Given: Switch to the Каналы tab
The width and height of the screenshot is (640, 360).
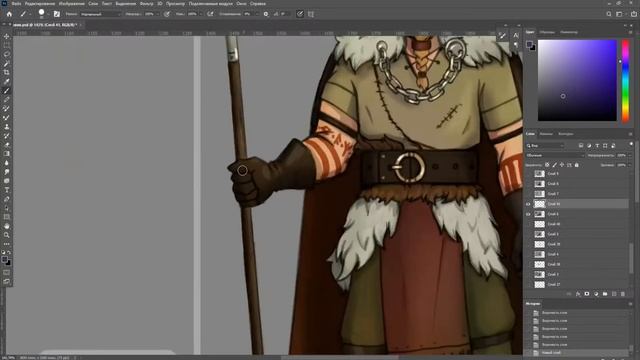Looking at the screenshot, I should coord(546,134).
